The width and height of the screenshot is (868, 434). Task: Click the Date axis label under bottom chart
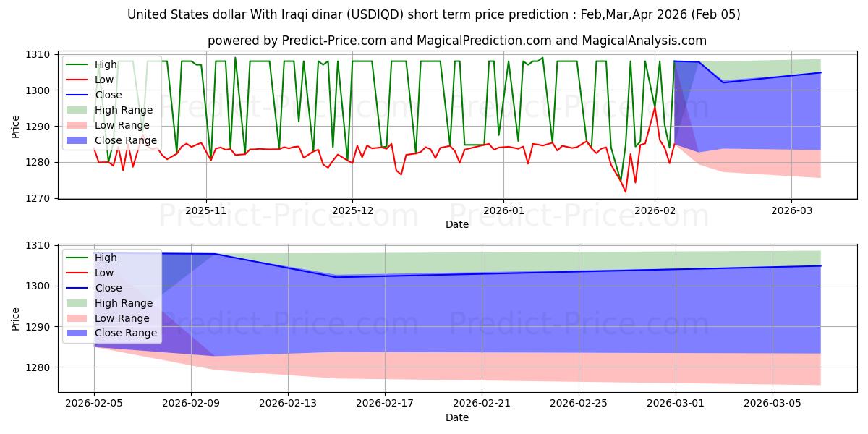pos(456,417)
